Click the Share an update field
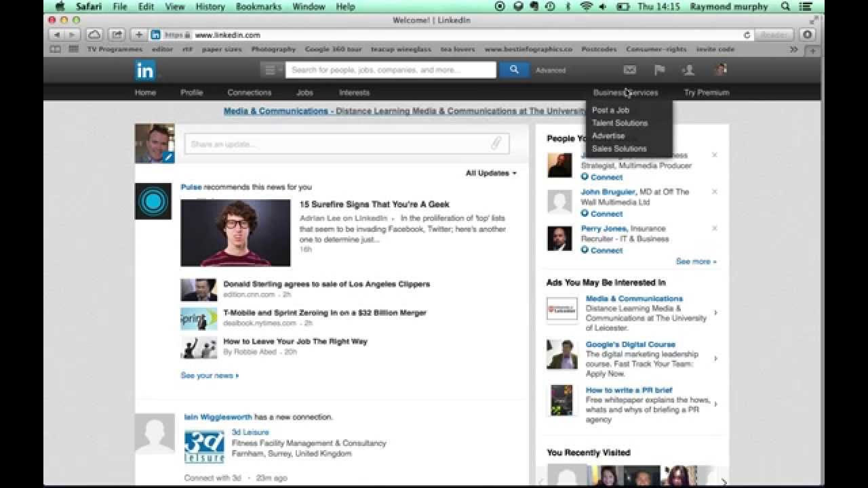Viewport: 868px width, 488px height. [x=347, y=144]
